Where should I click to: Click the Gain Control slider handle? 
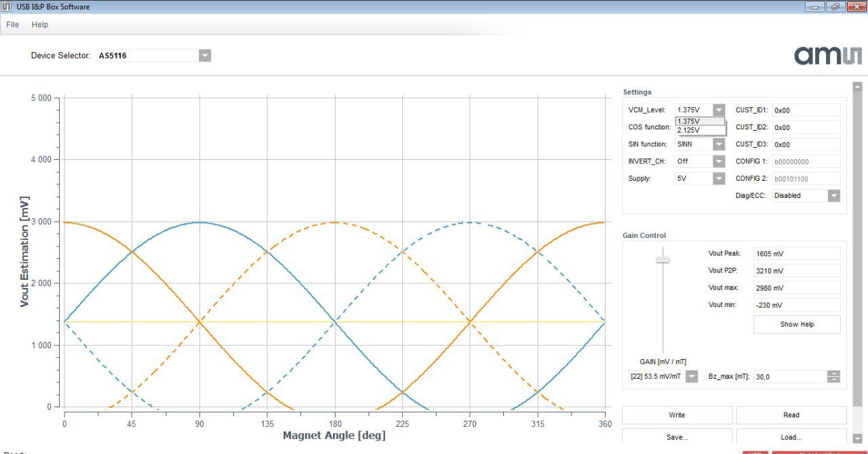(663, 259)
